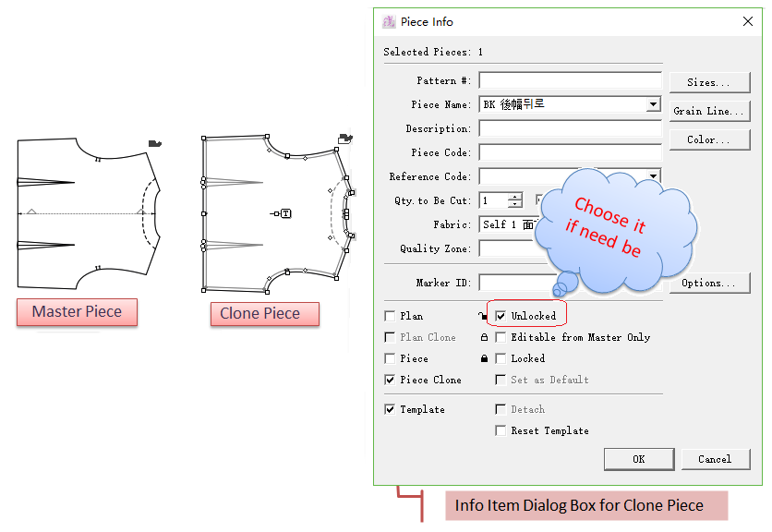Click the Piece Info dialog title icon
This screenshot has width=772, height=532.
point(389,21)
